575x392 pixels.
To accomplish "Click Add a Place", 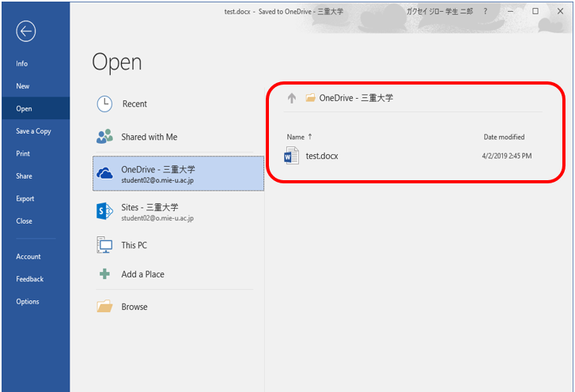I will (178, 274).
